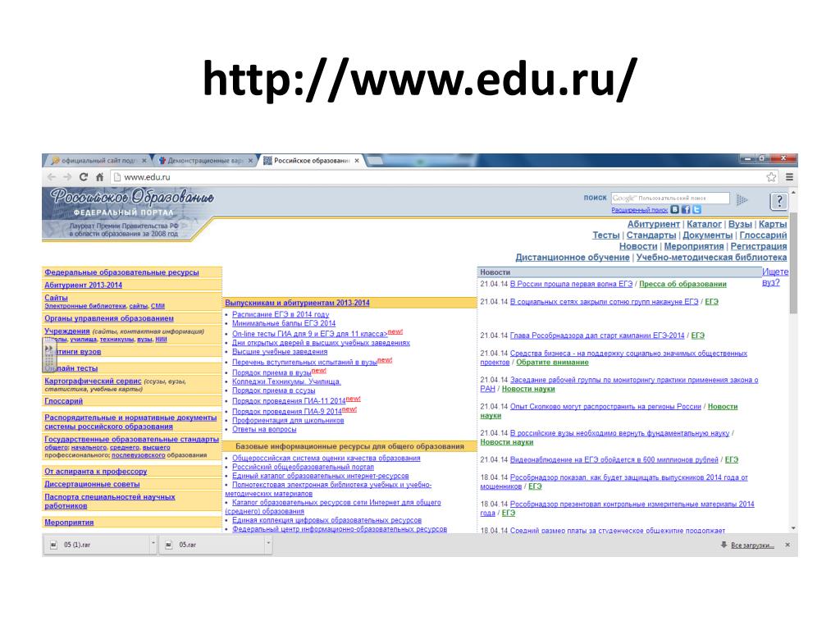Click the browser forward arrow
The image size is (840, 630).
pos(67,177)
